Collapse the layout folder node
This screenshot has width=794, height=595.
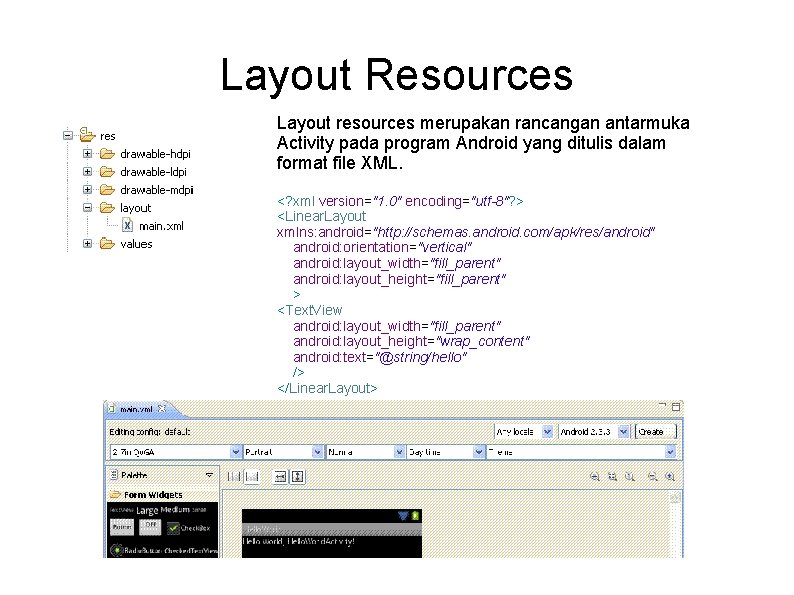87,208
